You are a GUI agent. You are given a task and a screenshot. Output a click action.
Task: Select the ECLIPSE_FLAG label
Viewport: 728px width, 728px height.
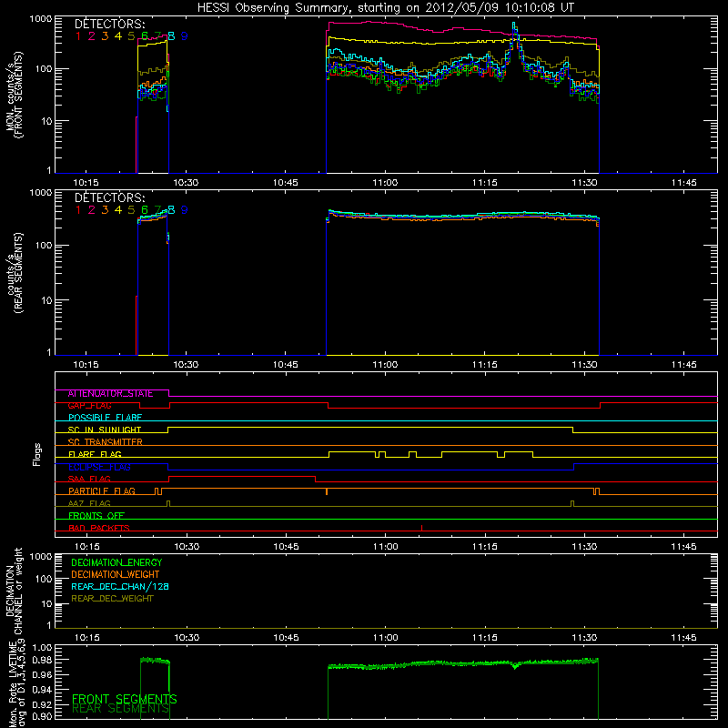coord(99,467)
